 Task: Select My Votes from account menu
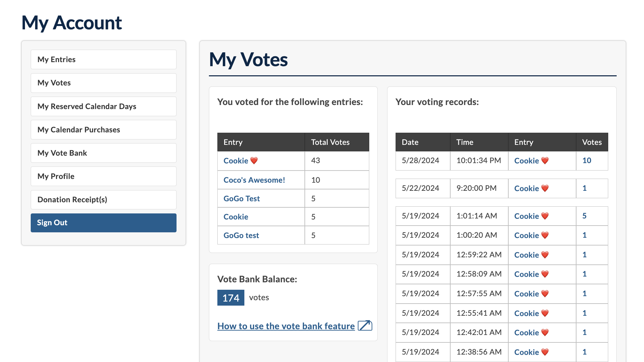(x=103, y=83)
